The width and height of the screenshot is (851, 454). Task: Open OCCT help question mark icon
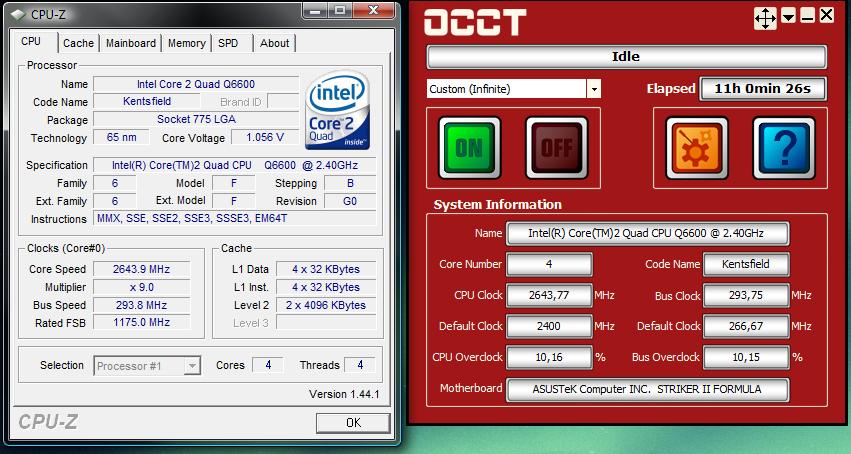point(784,148)
